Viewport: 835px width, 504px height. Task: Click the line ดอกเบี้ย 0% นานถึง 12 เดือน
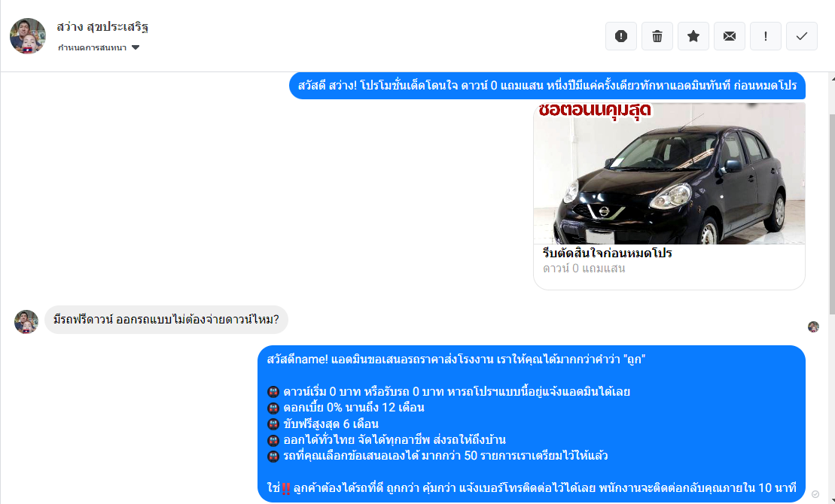[346, 408]
